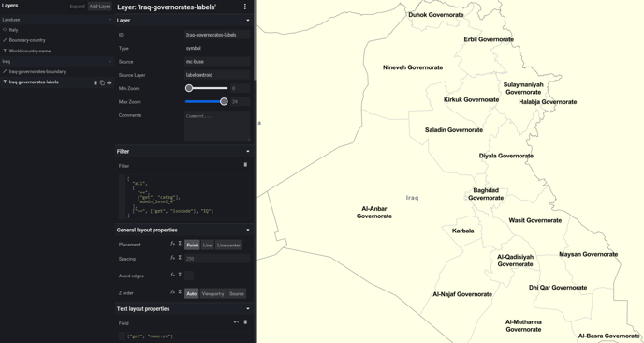This screenshot has width=644, height=343.
Task: Collapse General layout properties section
Action: (248, 230)
